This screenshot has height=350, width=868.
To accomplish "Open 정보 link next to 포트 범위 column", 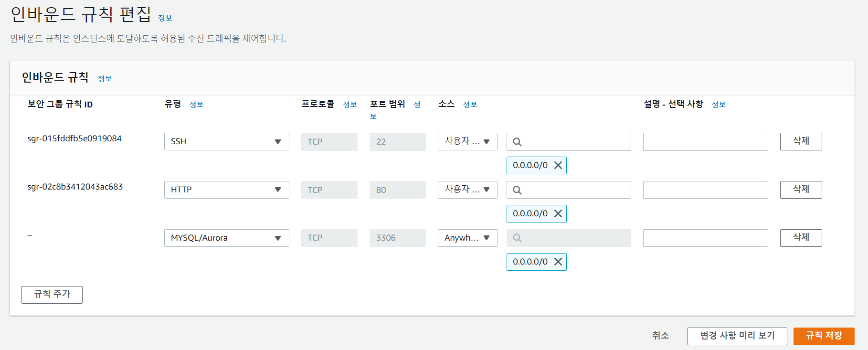I will (x=417, y=105).
